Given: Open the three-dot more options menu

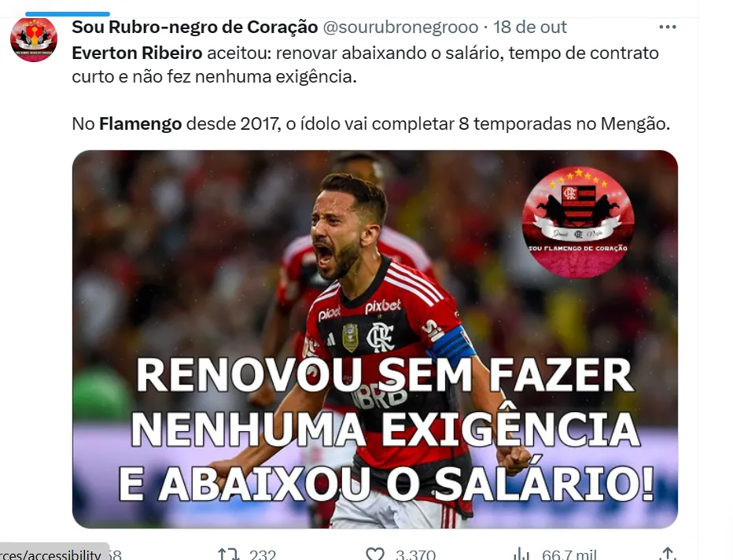Looking at the screenshot, I should (667, 27).
